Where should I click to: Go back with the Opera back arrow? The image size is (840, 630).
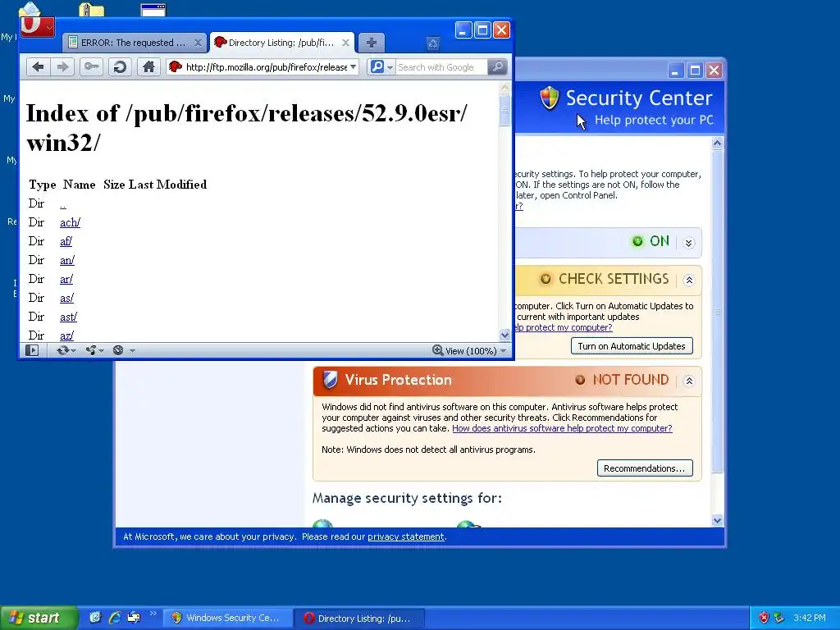click(x=38, y=67)
